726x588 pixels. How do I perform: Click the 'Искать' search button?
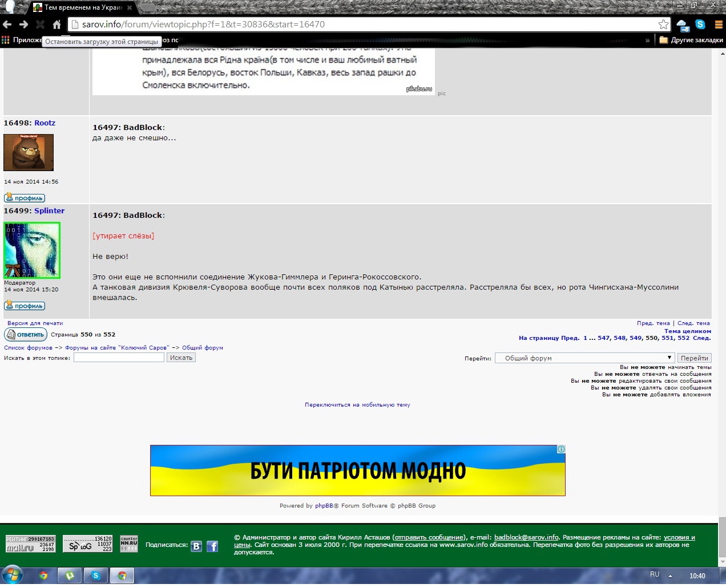coord(181,358)
